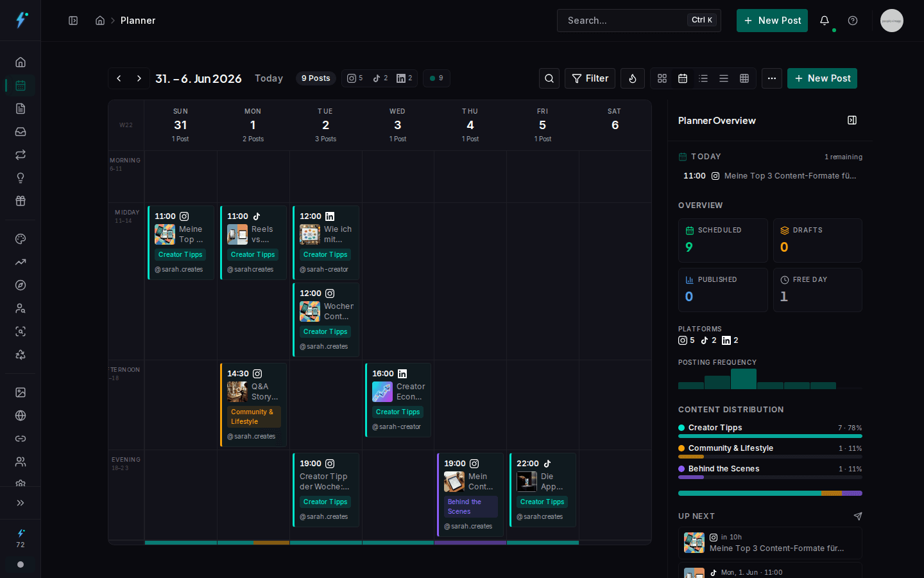Expand sidebar with double chevron icon
This screenshot has height=578, width=924.
click(x=21, y=503)
